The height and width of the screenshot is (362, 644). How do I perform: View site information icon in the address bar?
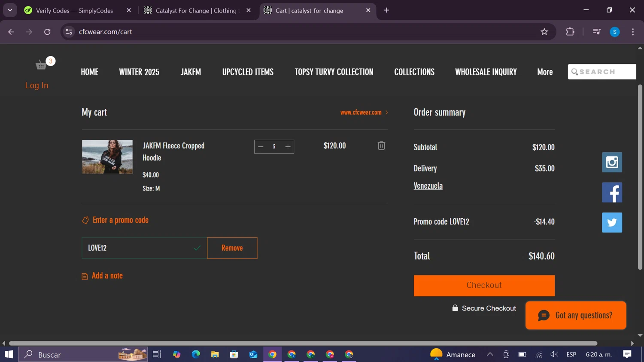click(x=69, y=32)
